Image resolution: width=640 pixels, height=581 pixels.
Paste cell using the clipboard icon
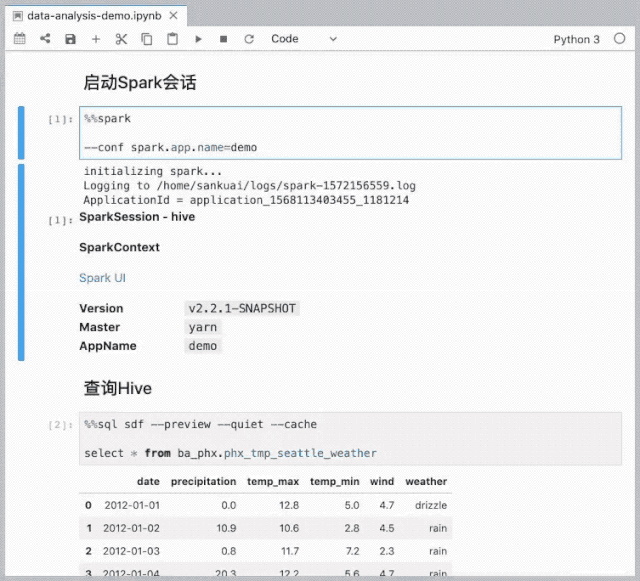172,39
